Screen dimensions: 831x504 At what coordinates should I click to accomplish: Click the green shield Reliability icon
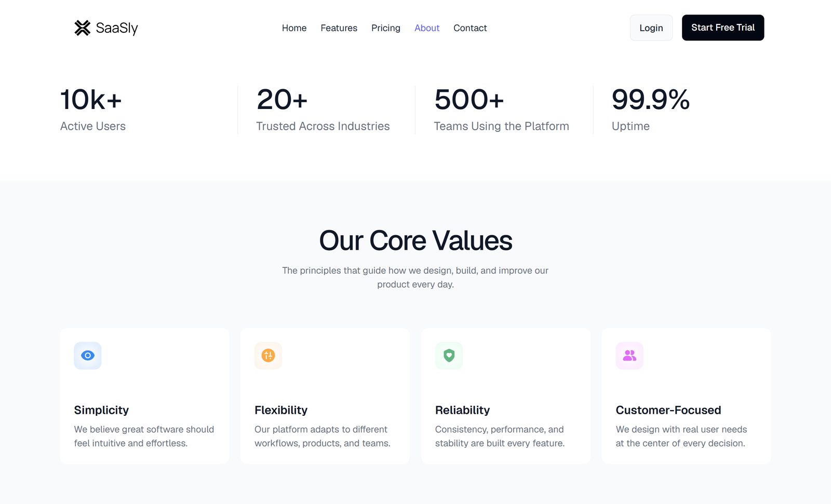click(x=449, y=356)
